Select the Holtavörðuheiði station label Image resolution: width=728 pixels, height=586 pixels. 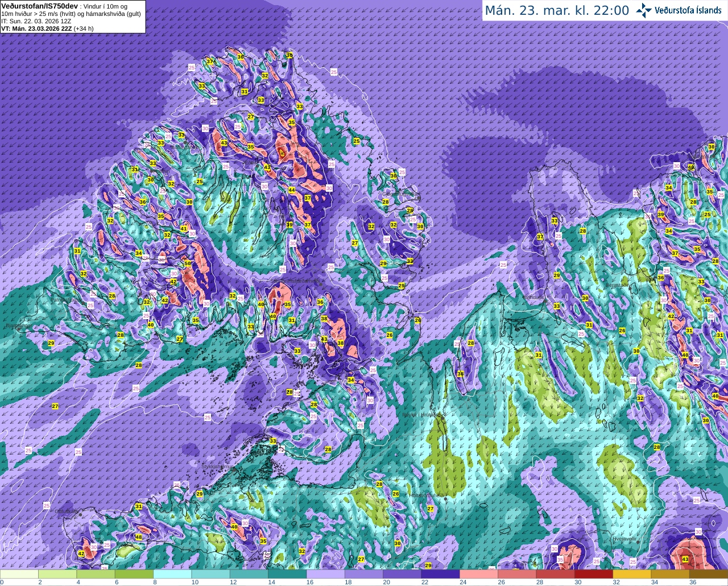coord(426,496)
